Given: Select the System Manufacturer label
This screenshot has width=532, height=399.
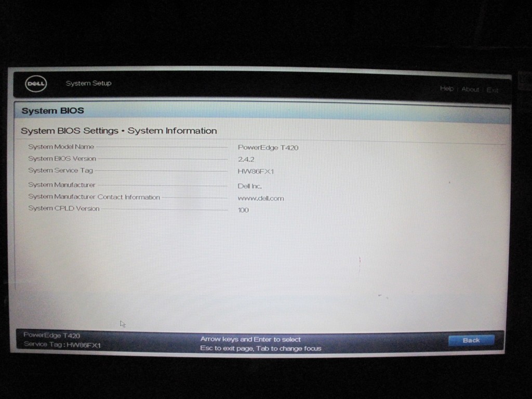Looking at the screenshot, I should [61, 185].
